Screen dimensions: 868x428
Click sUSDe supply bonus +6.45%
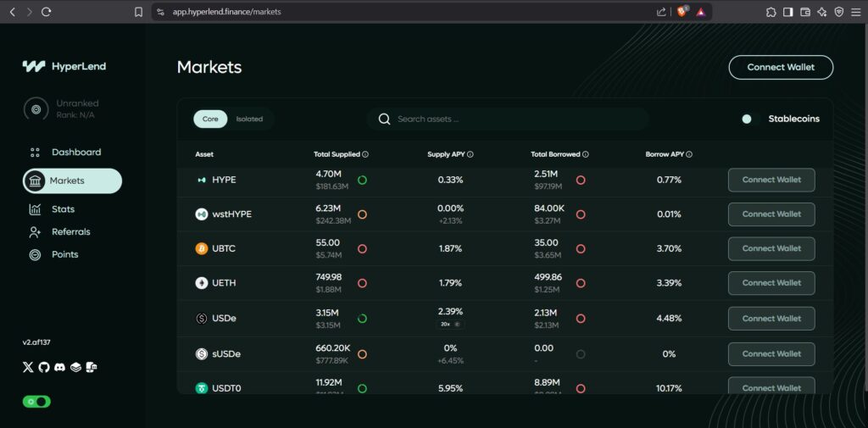point(450,360)
